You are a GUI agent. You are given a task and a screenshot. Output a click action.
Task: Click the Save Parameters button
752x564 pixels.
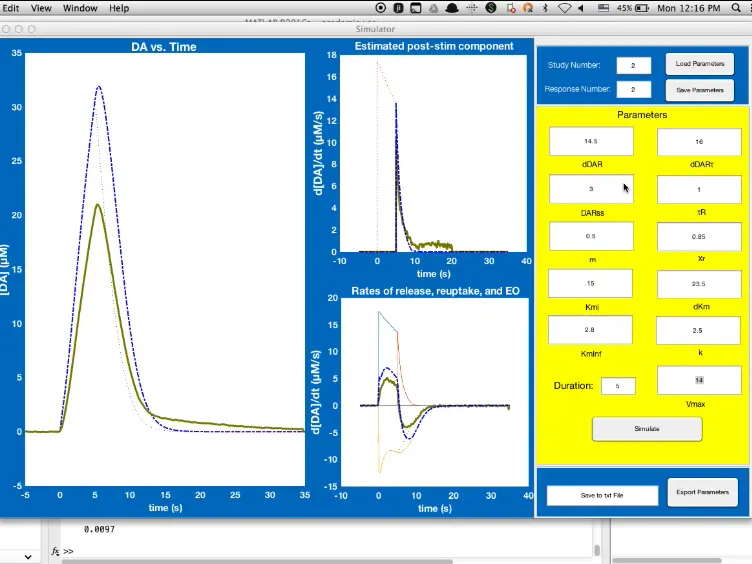700,90
